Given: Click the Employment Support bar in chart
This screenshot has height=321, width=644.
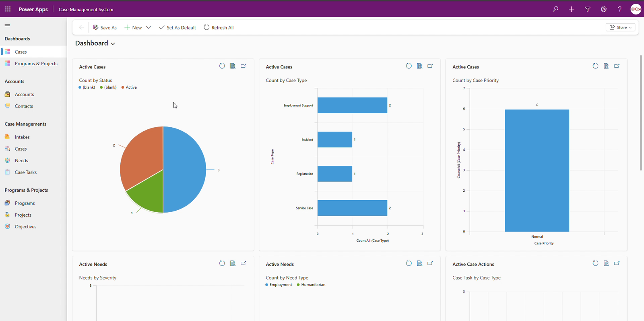Looking at the screenshot, I should [352, 105].
